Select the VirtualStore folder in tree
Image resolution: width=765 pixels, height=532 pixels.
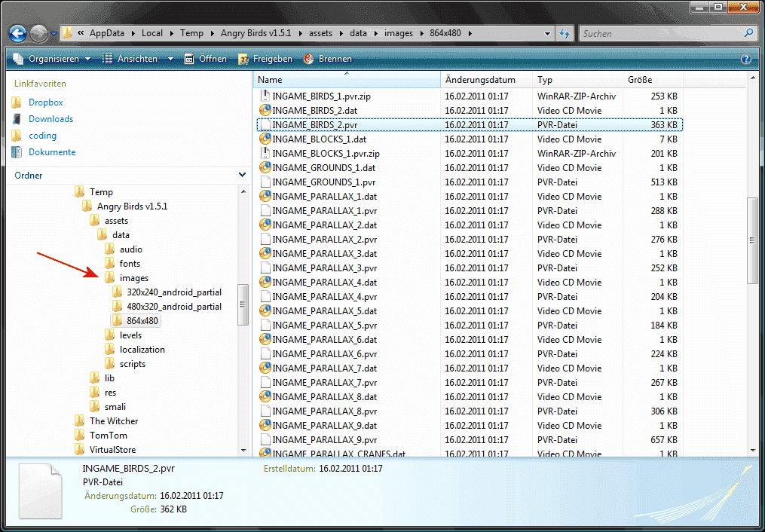[x=113, y=450]
